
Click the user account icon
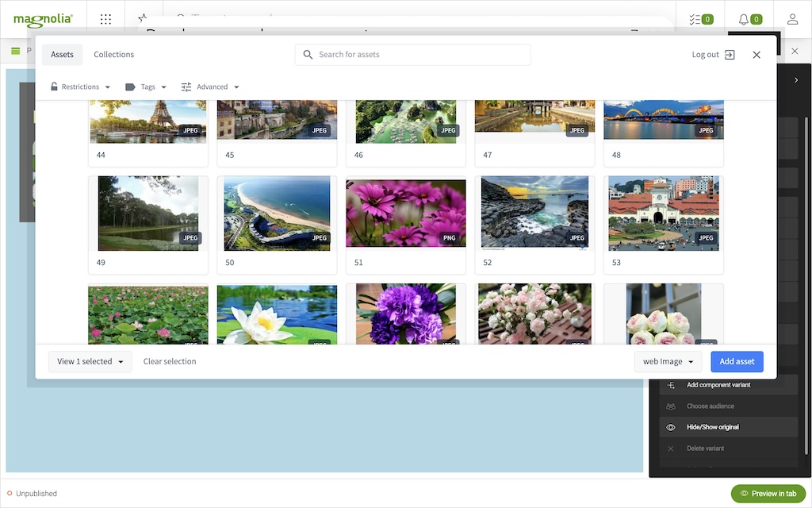tap(792, 19)
